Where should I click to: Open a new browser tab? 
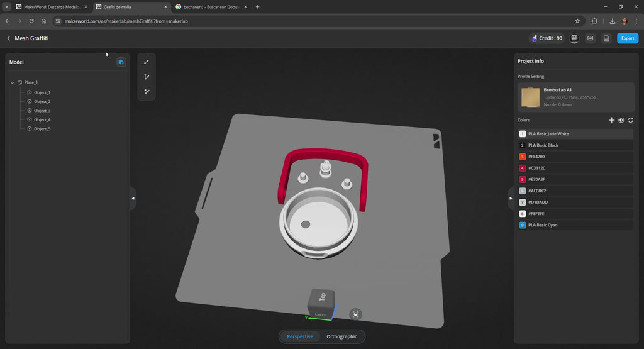(x=257, y=6)
